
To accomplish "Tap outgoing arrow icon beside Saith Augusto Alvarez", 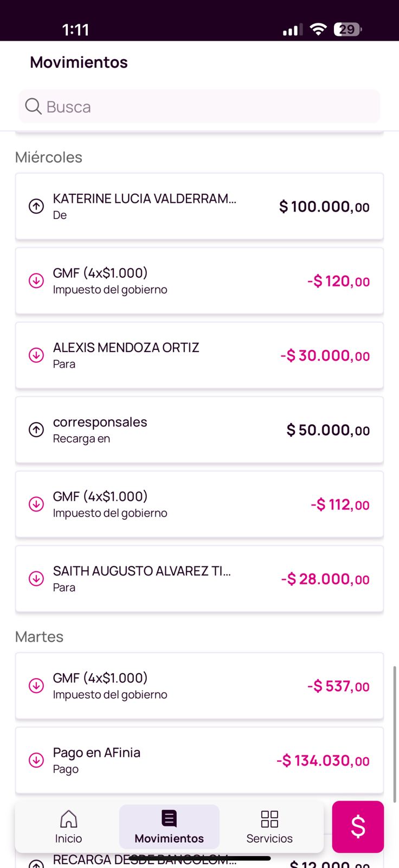I will click(36, 578).
